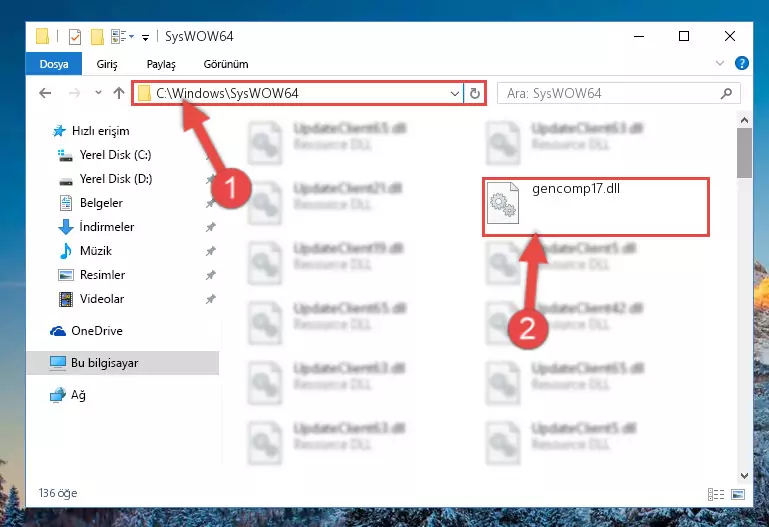This screenshot has width=769, height=527.
Task: Click the folder icon in the address bar
Action: [144, 93]
